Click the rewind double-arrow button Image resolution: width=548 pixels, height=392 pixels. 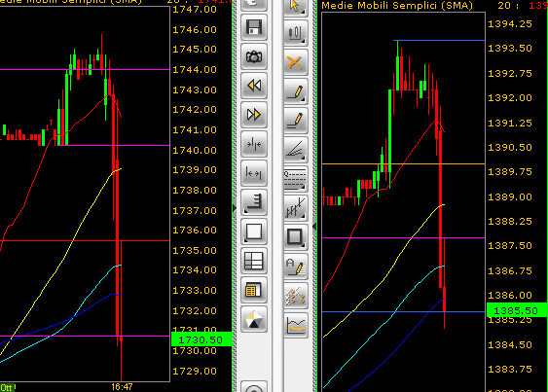click(x=254, y=86)
